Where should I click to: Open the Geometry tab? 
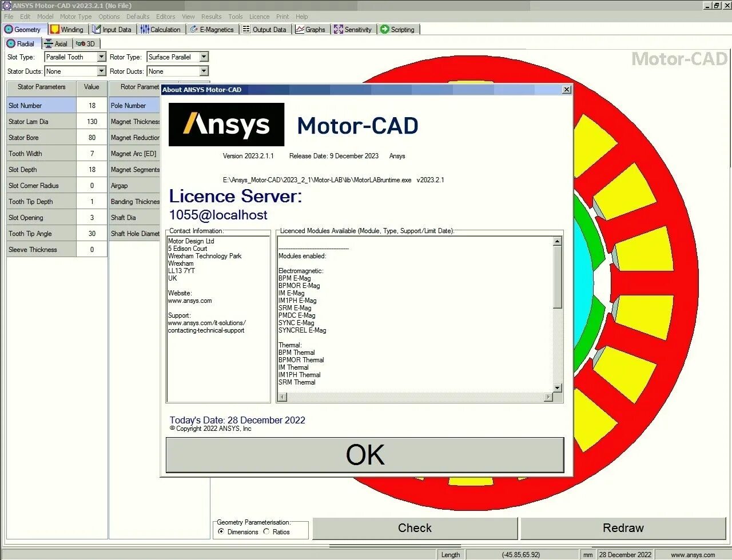pos(23,29)
